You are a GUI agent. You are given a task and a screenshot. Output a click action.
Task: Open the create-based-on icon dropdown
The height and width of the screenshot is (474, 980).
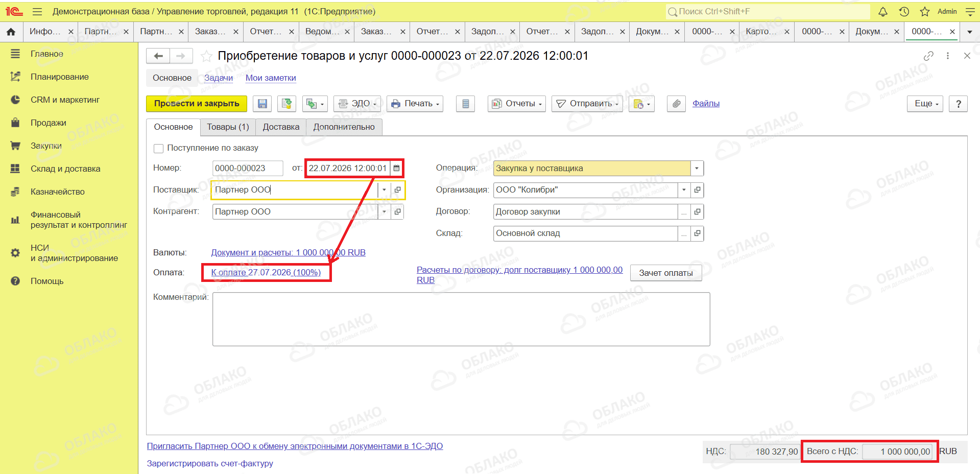click(x=315, y=104)
